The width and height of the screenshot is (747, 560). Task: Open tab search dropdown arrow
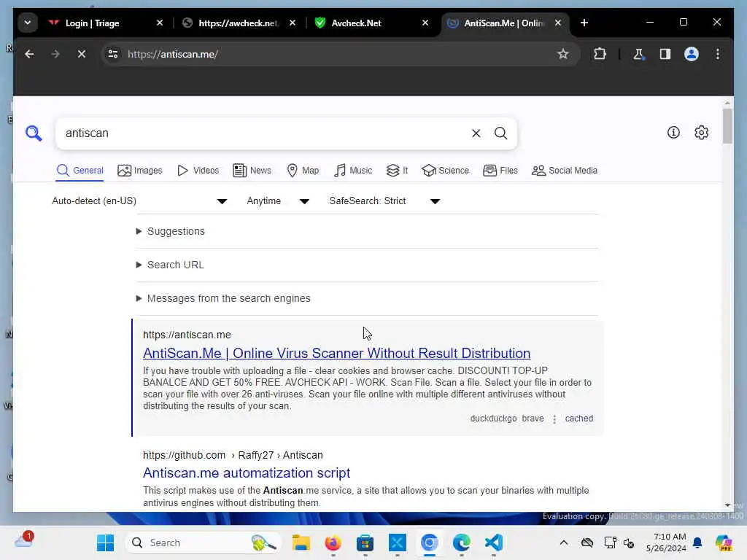tap(28, 23)
